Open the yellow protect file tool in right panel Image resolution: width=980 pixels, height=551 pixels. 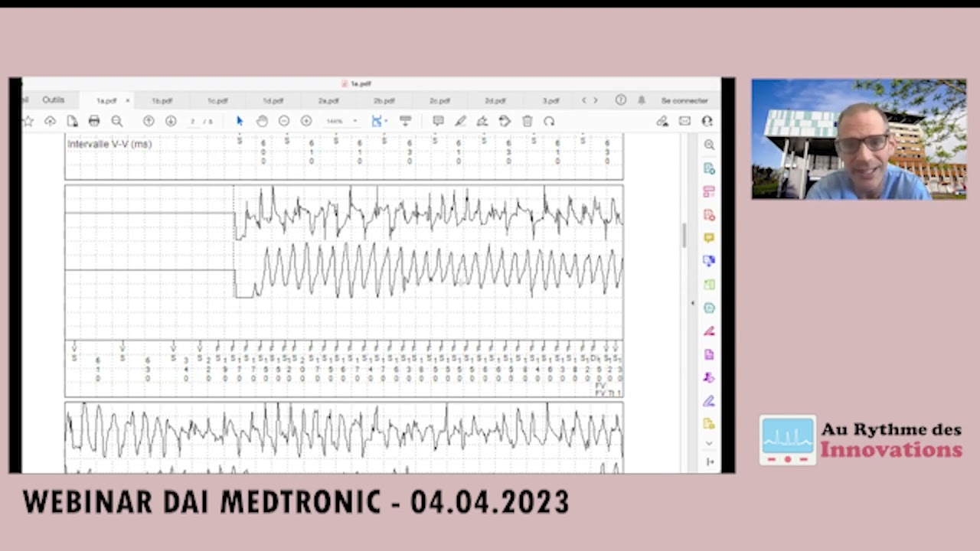pyautogui.click(x=709, y=423)
